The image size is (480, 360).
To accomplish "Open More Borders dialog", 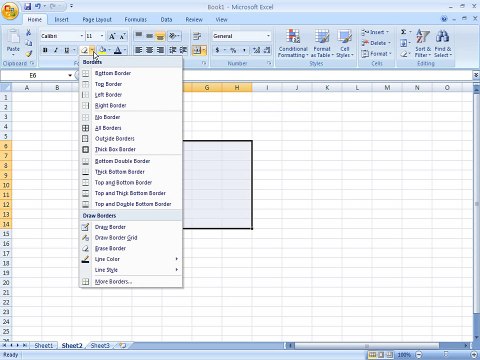I will 131,282.
